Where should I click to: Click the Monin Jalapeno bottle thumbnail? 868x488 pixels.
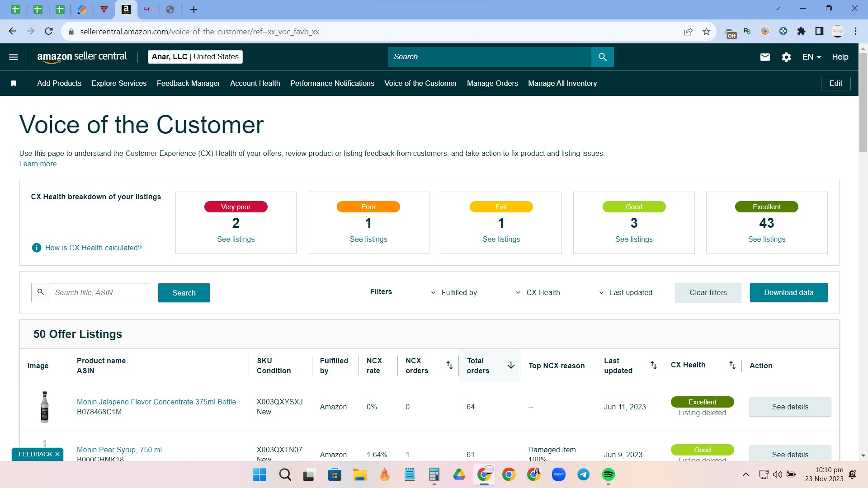click(44, 407)
